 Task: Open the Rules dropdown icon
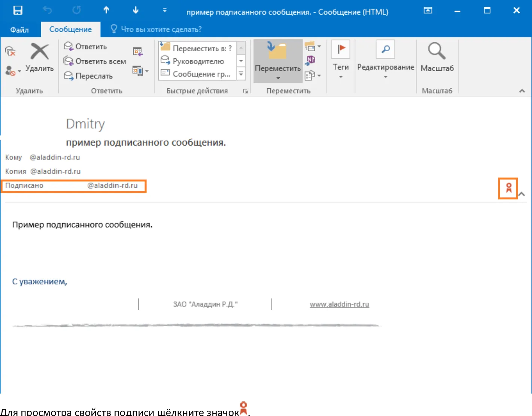coord(313,46)
